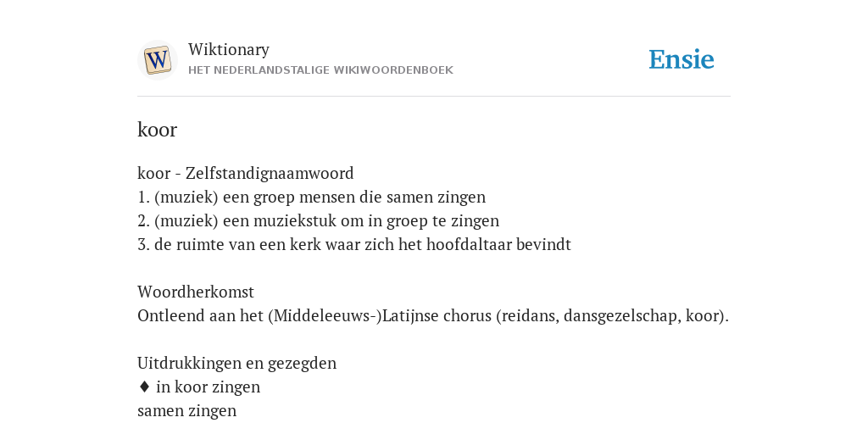
Task: Click the '(muziek)' label in definition 1
Action: click(186, 197)
